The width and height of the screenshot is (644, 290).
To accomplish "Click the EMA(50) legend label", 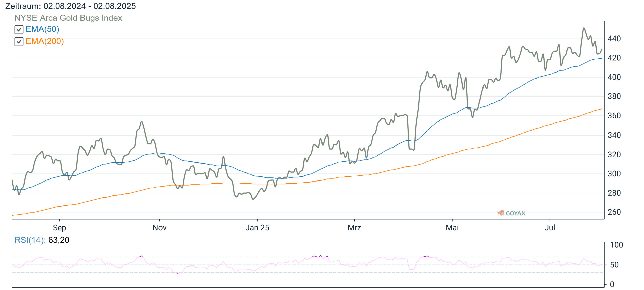I will pos(43,29).
